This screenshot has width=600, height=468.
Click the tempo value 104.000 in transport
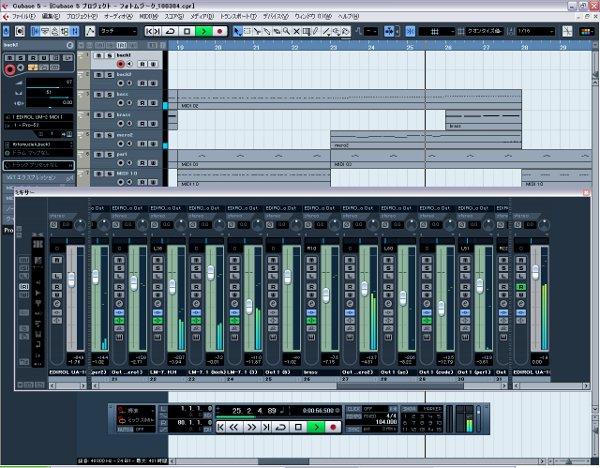tap(386, 422)
